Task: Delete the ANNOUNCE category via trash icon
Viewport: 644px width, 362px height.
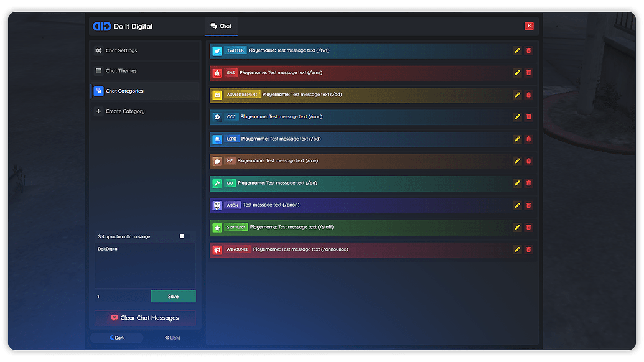Action: (x=529, y=249)
